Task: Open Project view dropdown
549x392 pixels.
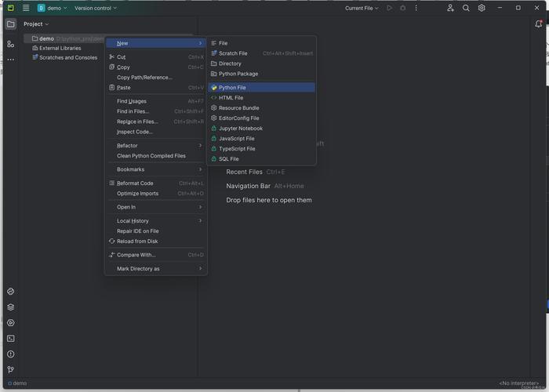Action: coord(36,24)
